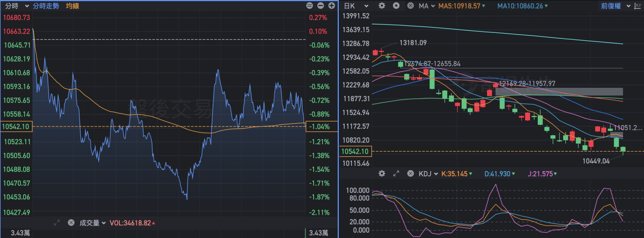This screenshot has height=238, width=644.
Task: Close the 成交量 volume indicator
Action: [71, 223]
